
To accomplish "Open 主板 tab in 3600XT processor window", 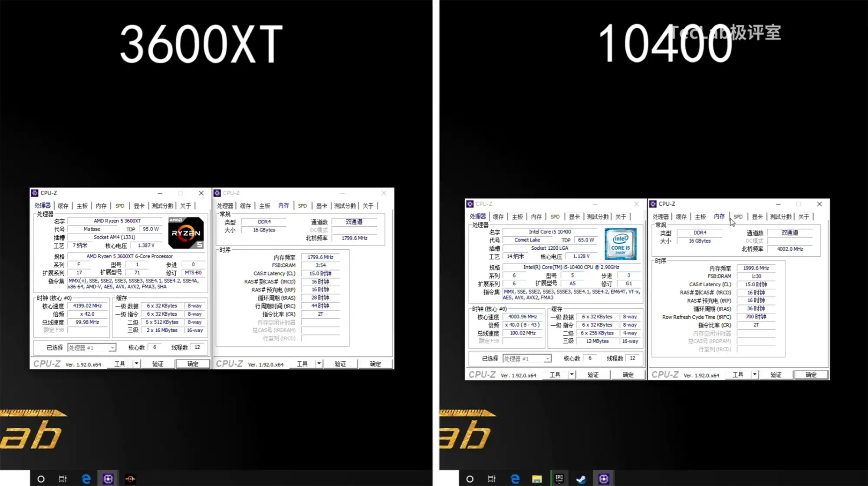I will pos(82,206).
